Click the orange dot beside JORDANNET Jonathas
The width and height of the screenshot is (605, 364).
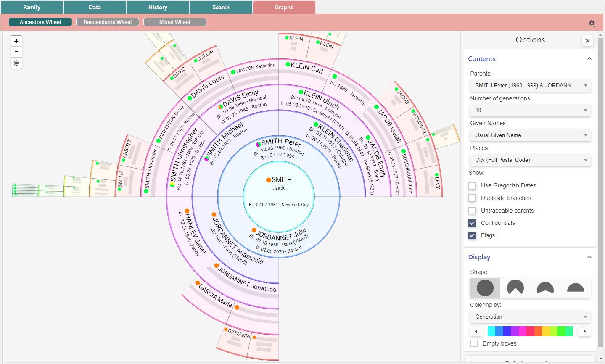click(x=217, y=266)
